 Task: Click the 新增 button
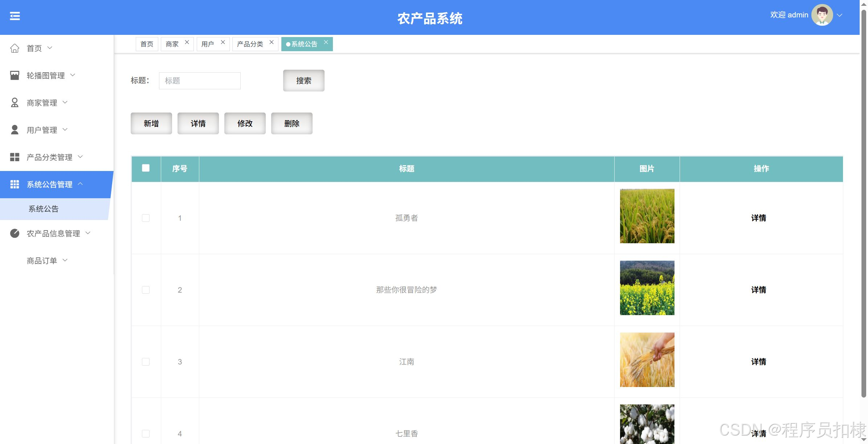151,123
